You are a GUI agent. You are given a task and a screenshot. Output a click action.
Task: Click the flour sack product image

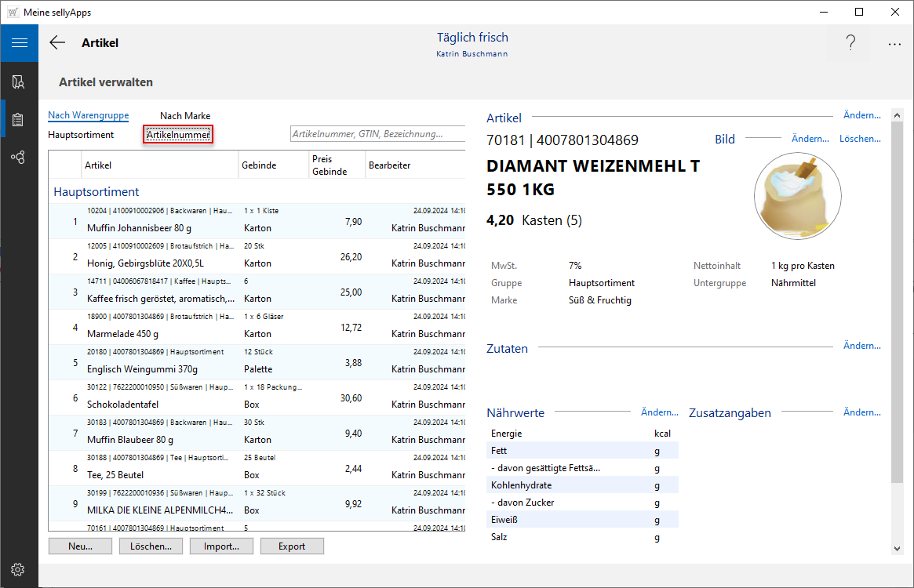click(x=797, y=195)
